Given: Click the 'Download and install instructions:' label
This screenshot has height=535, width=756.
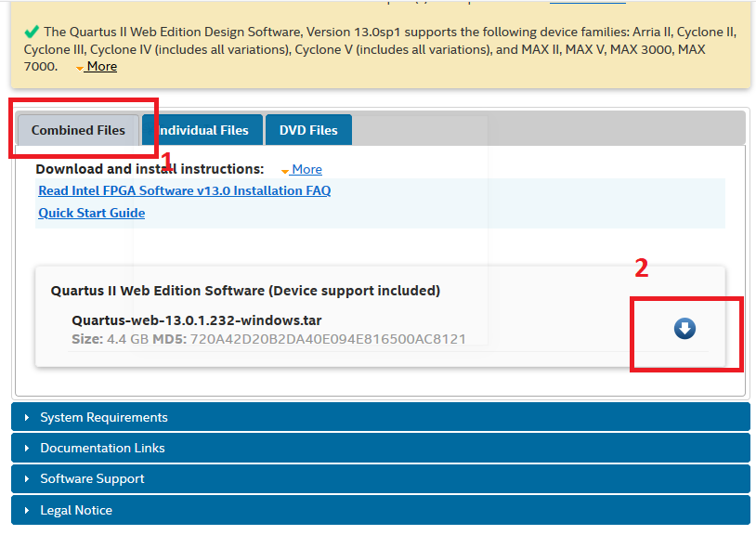Looking at the screenshot, I should coord(150,169).
